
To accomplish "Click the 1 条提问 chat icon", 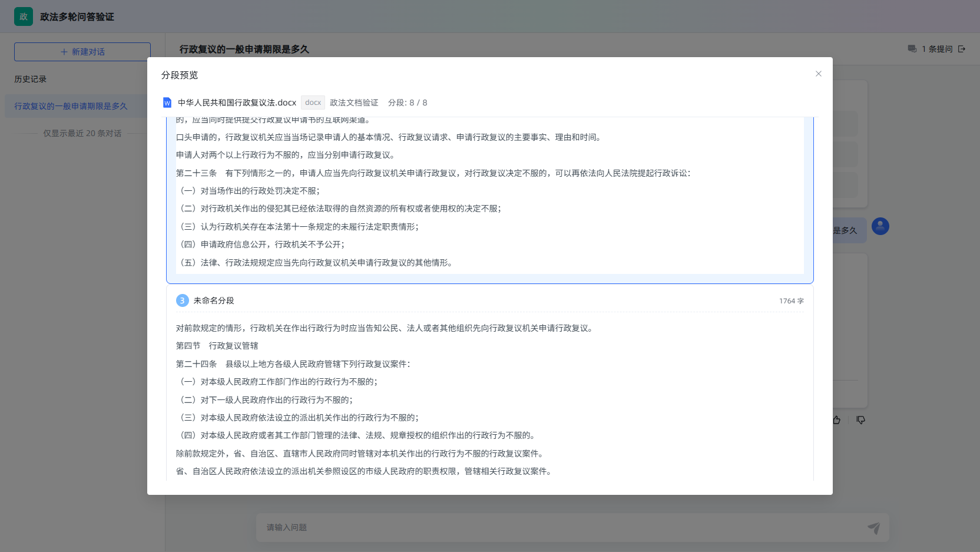I will [x=912, y=49].
